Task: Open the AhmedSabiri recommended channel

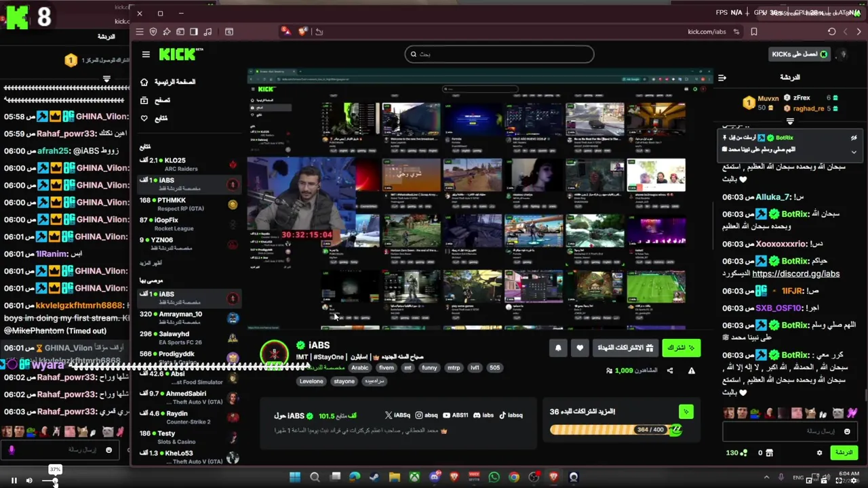Action: [189, 397]
